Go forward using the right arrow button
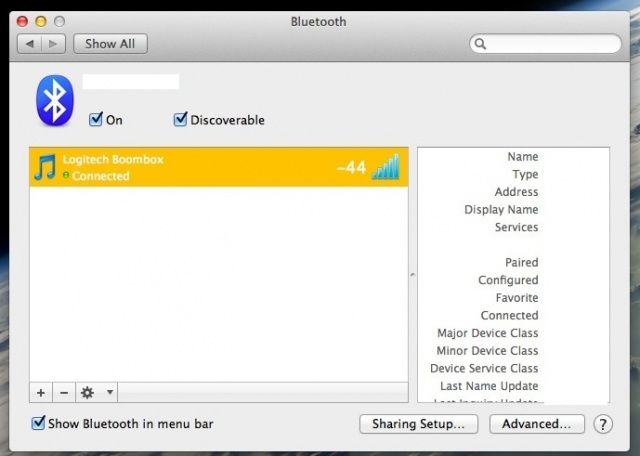640x456 pixels. click(54, 44)
